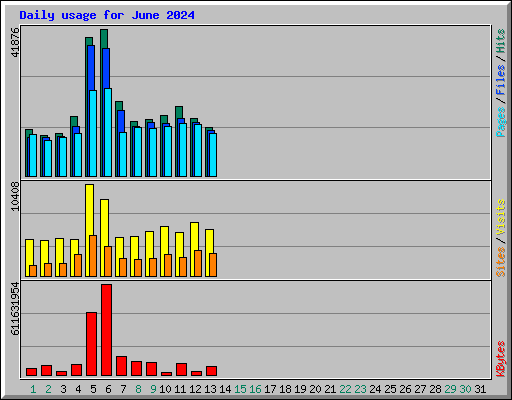Click the red KBytes bar for day 13
Image resolution: width=512 pixels, height=400 pixels.
pyautogui.click(x=211, y=371)
